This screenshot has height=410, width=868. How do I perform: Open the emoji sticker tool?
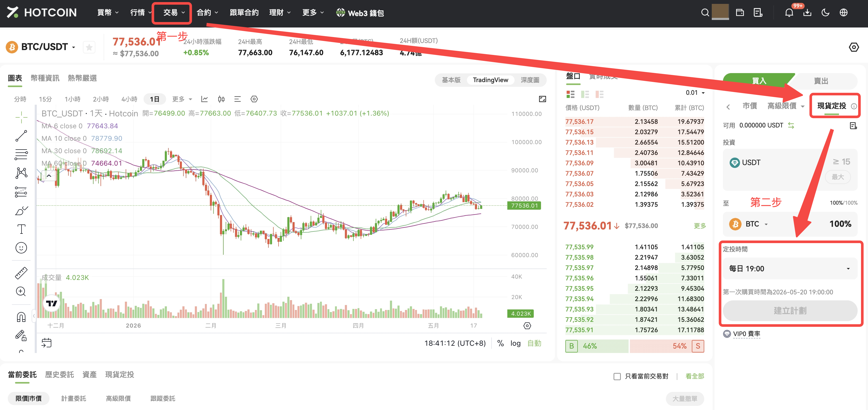click(x=21, y=248)
